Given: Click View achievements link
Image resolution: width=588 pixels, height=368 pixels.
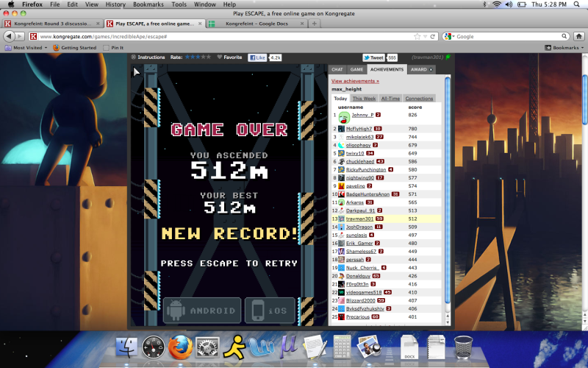Looking at the screenshot, I should [x=355, y=81].
